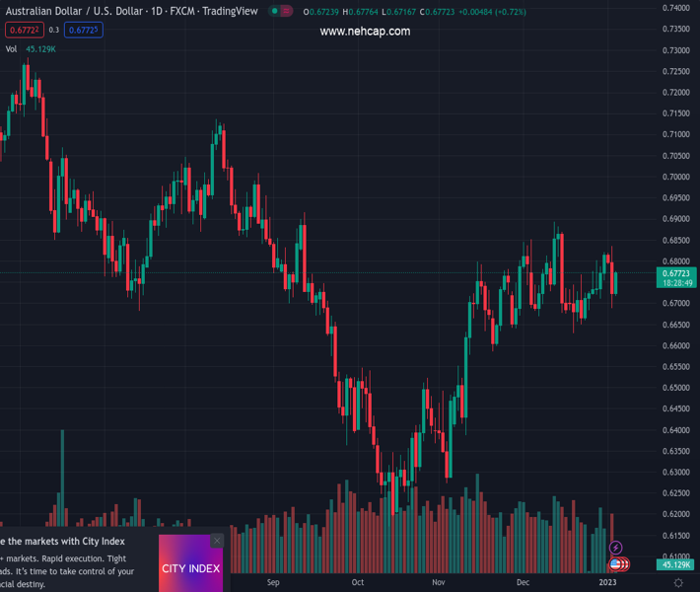Open chart settings gear on time axis
This screenshot has height=592, width=700.
point(677,583)
